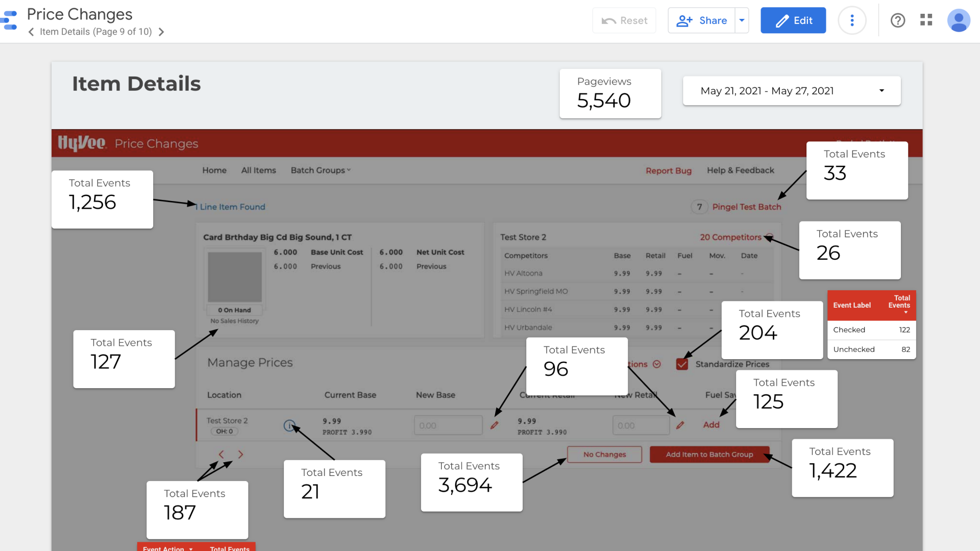Toggle the Standardize Prices checkbox

pyautogui.click(x=682, y=364)
